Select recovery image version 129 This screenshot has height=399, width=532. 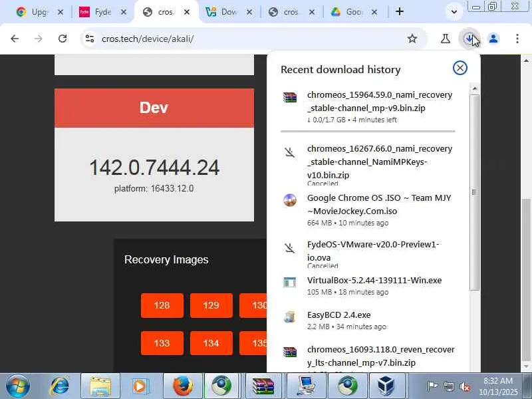click(x=211, y=305)
